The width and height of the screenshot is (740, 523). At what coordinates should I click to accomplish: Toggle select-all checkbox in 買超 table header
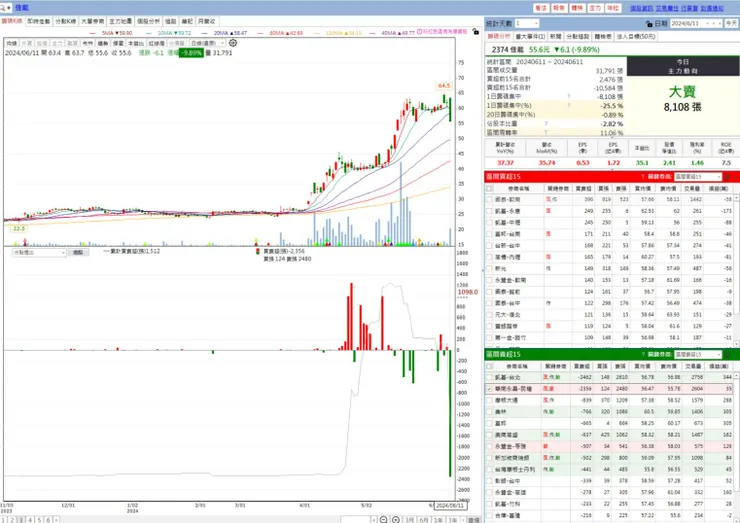tap(489, 188)
